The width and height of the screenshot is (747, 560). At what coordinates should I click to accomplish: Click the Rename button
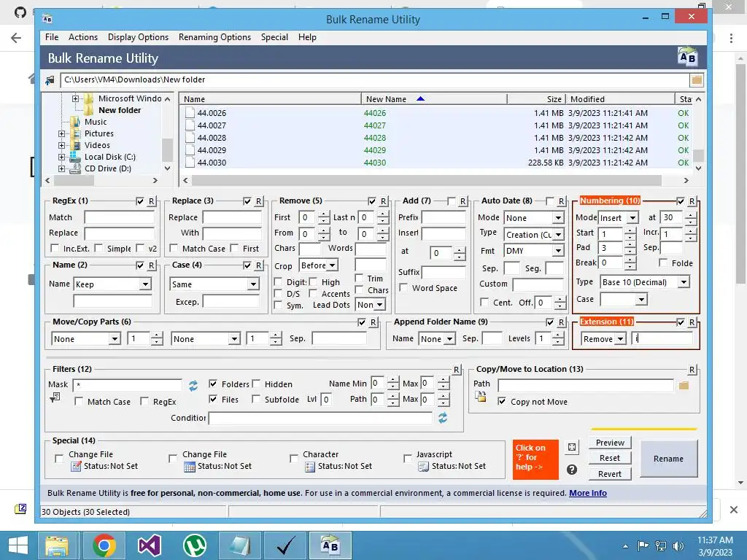[668, 459]
